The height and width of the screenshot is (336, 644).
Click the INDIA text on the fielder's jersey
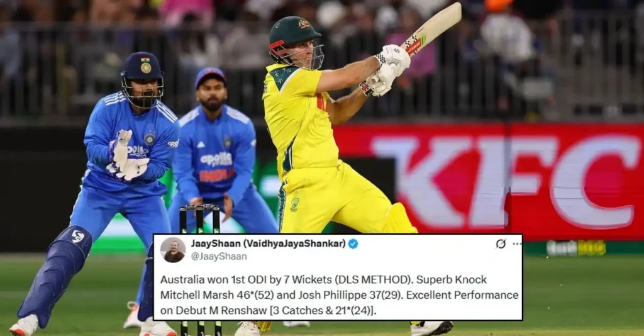click(217, 176)
